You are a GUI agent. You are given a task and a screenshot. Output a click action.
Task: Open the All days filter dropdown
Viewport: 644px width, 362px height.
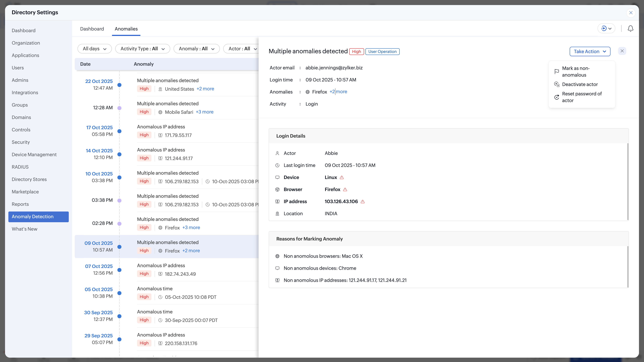coord(94,49)
